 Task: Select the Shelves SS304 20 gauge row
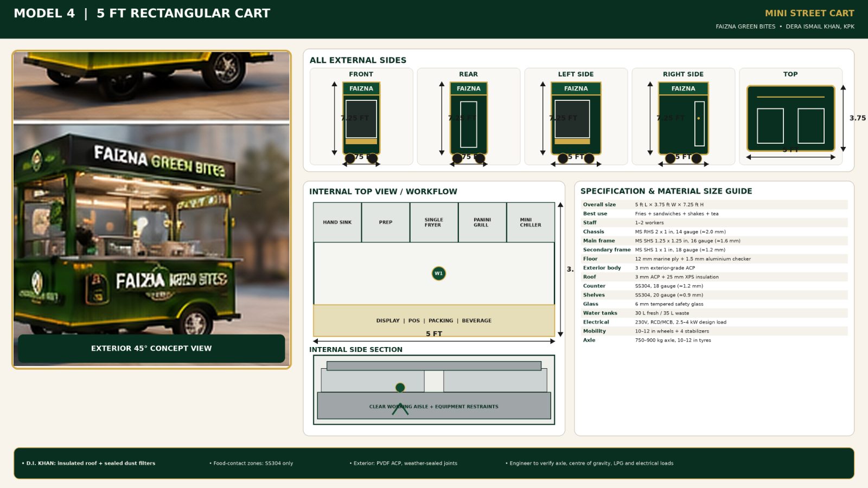[714, 295]
